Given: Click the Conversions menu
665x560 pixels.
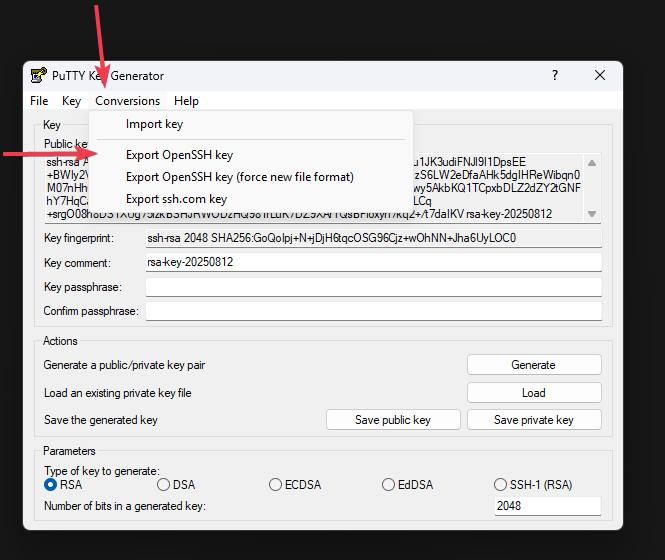Looking at the screenshot, I should 128,101.
